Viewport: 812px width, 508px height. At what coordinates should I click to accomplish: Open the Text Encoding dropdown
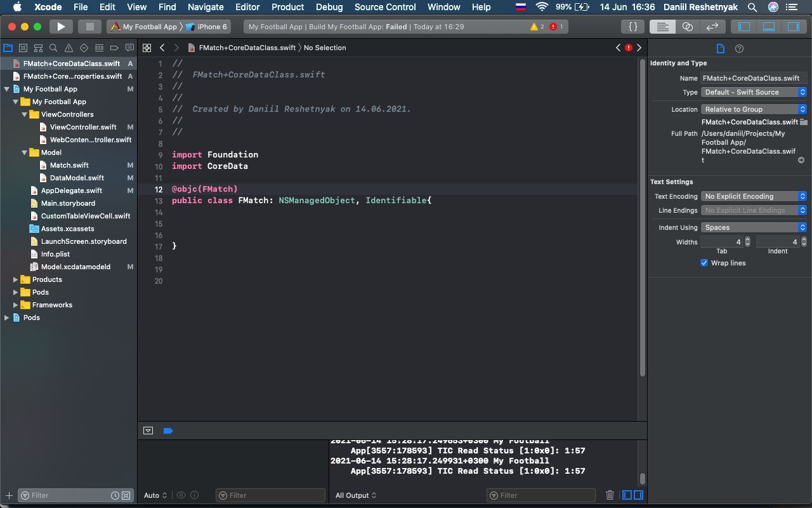(754, 196)
